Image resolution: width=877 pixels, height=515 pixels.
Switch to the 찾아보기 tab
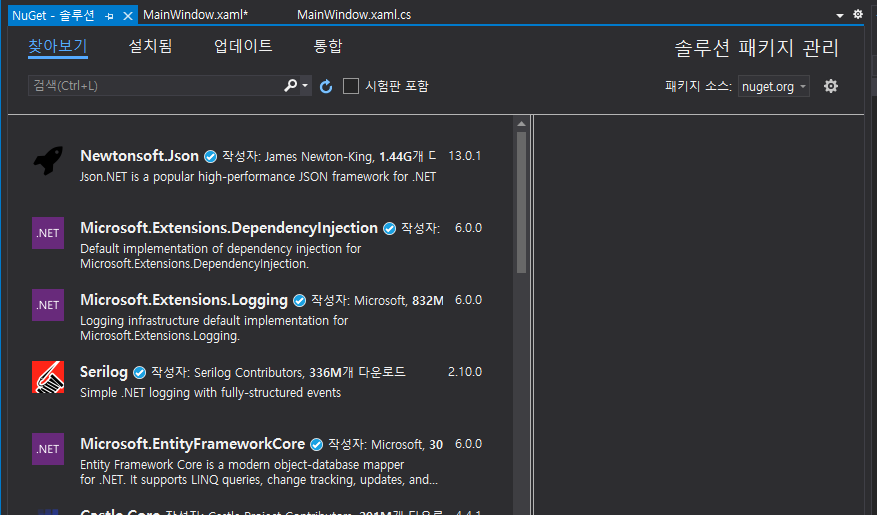(58, 46)
